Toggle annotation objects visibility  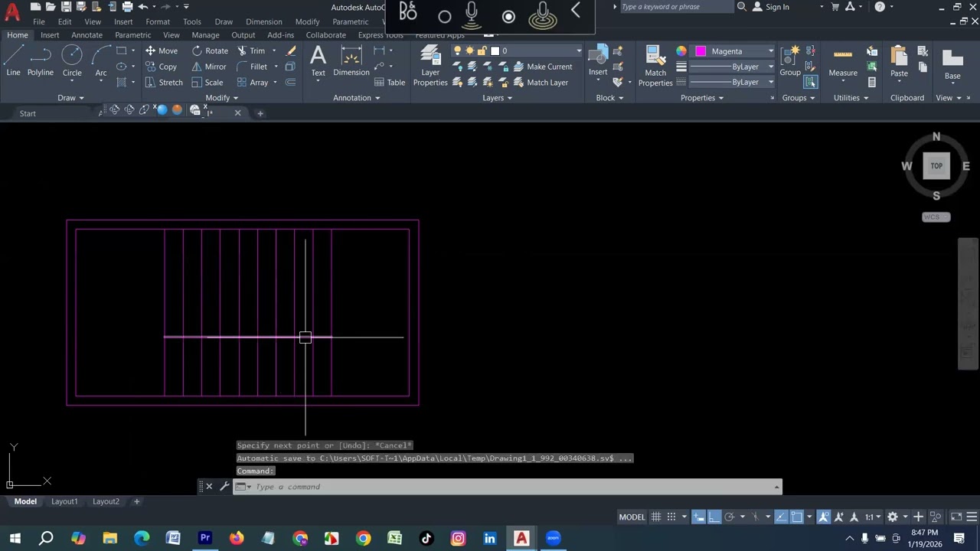point(824,517)
